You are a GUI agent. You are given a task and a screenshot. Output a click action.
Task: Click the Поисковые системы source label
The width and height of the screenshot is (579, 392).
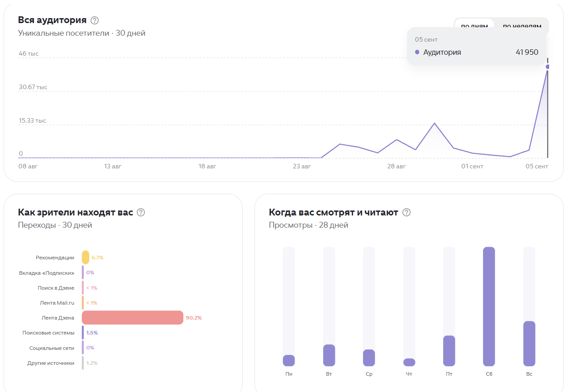[48, 333]
